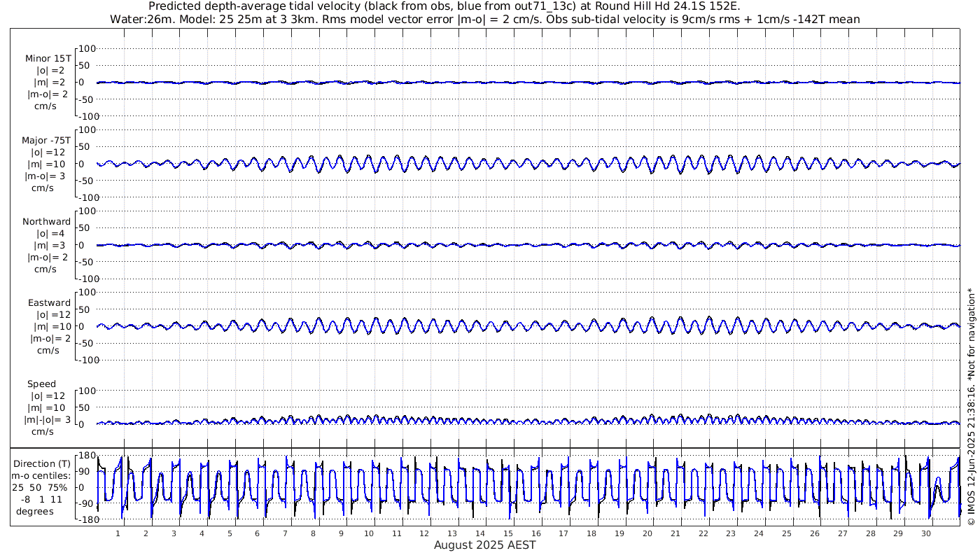Click the 'degrees' unit label

coord(35,511)
